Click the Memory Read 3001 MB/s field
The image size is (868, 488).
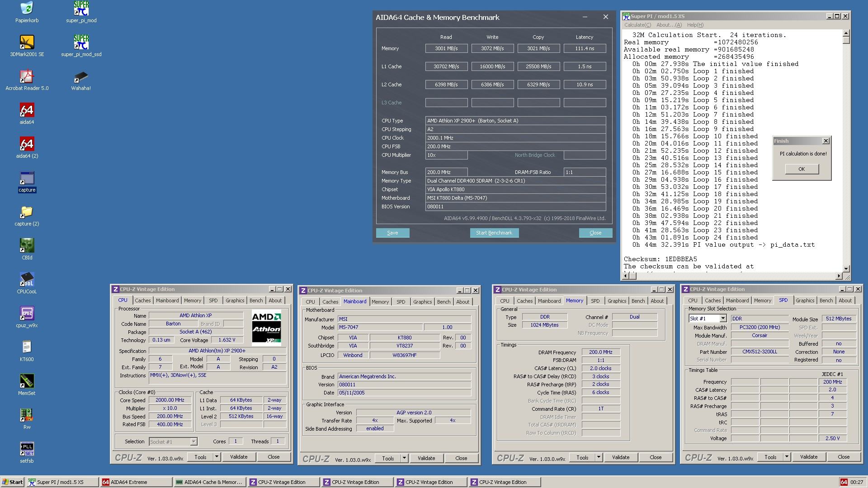[446, 48]
